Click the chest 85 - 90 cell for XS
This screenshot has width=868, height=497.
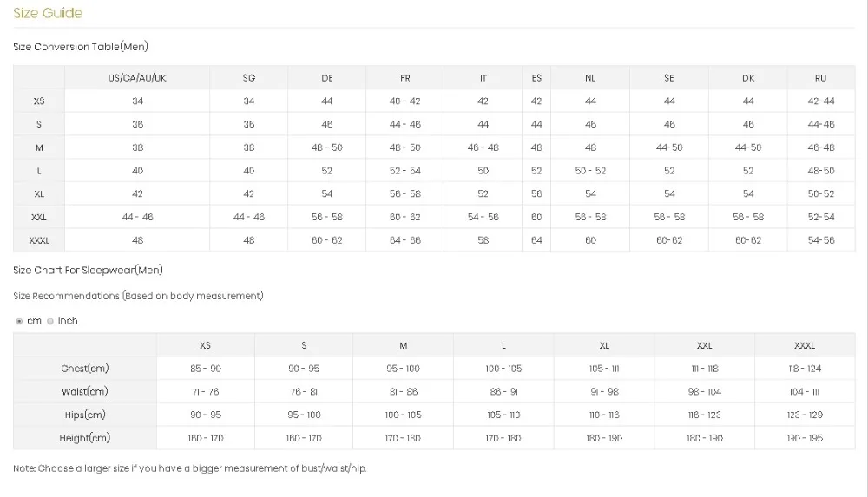tap(206, 369)
